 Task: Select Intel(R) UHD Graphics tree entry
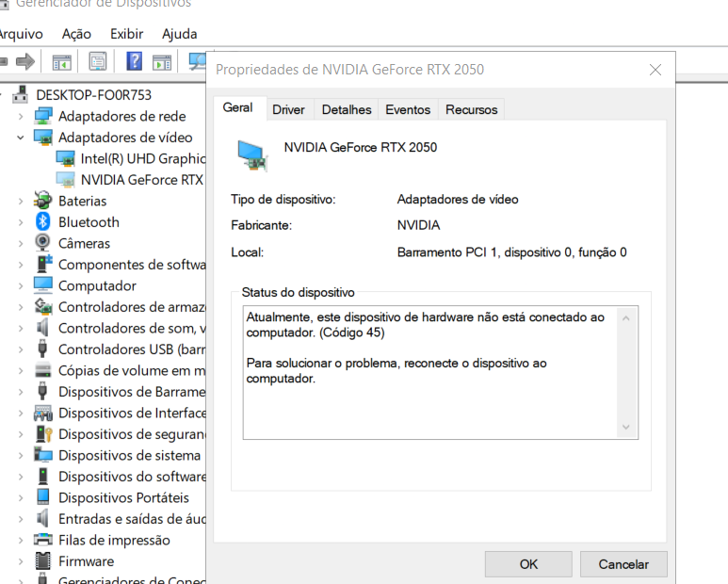coord(143,159)
